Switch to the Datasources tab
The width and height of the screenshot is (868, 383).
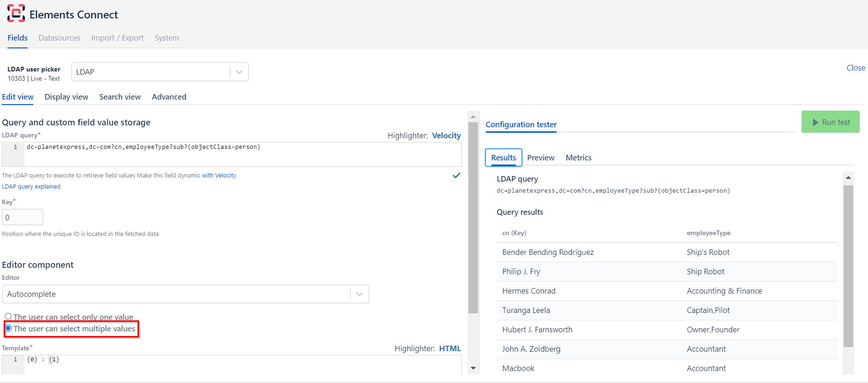(59, 38)
